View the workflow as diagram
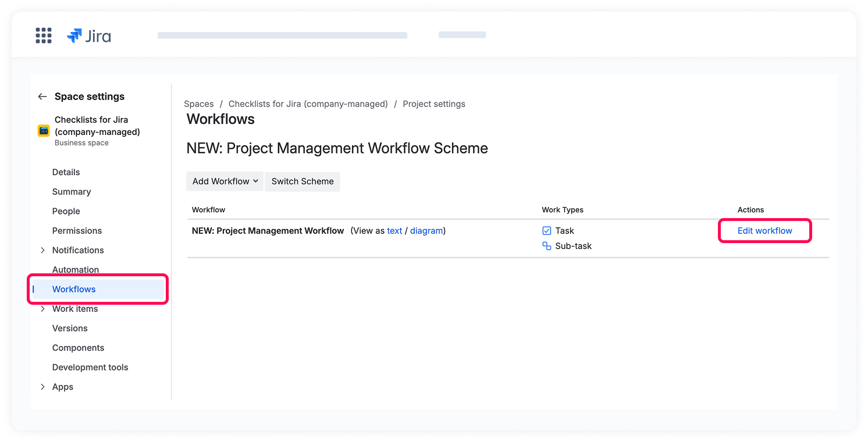The width and height of the screenshot is (868, 442). [x=426, y=231]
